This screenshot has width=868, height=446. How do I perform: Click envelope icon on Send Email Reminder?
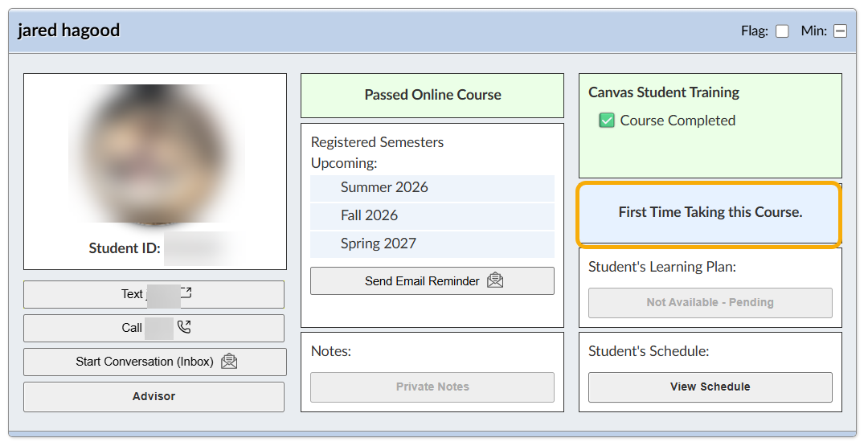coord(495,281)
